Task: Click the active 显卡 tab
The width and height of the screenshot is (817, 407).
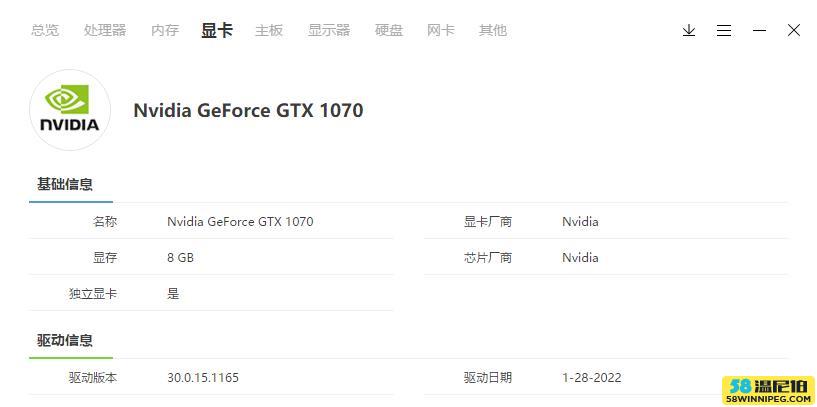Action: click(217, 30)
